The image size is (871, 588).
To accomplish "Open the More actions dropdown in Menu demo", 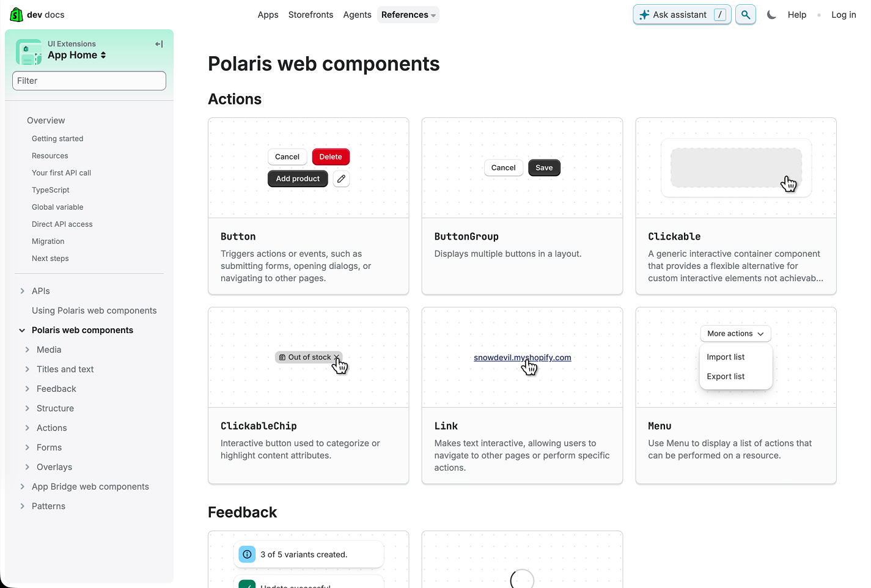I will (x=735, y=333).
